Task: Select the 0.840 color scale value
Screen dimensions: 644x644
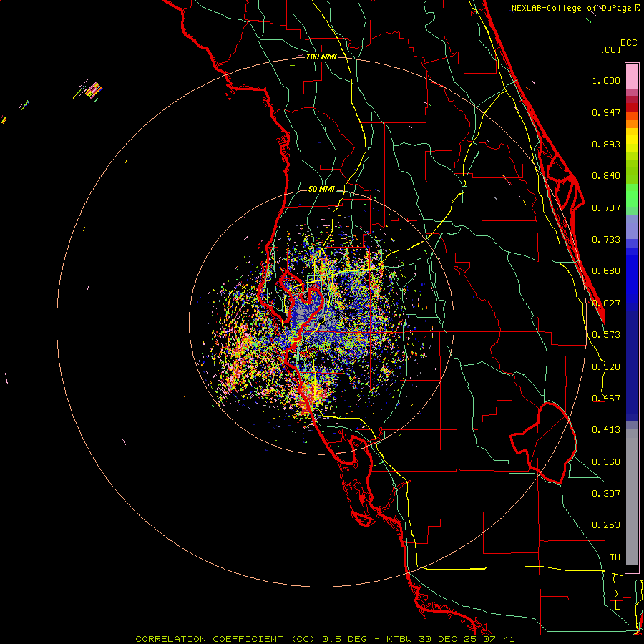Action: click(606, 176)
